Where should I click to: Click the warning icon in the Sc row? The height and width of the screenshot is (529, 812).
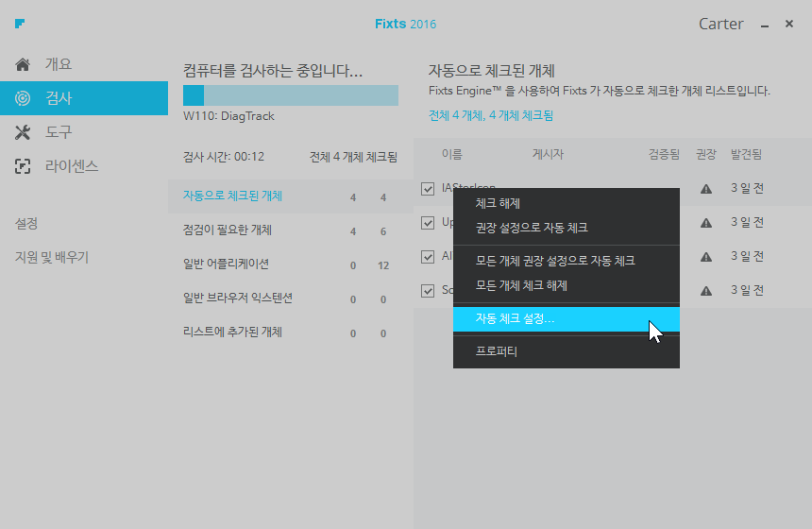[706, 291]
